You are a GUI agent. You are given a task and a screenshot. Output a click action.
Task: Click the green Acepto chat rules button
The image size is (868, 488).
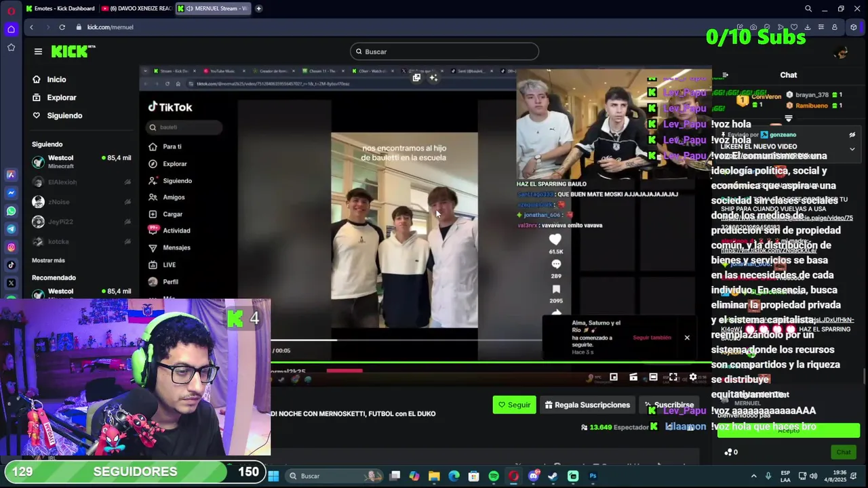point(789,430)
